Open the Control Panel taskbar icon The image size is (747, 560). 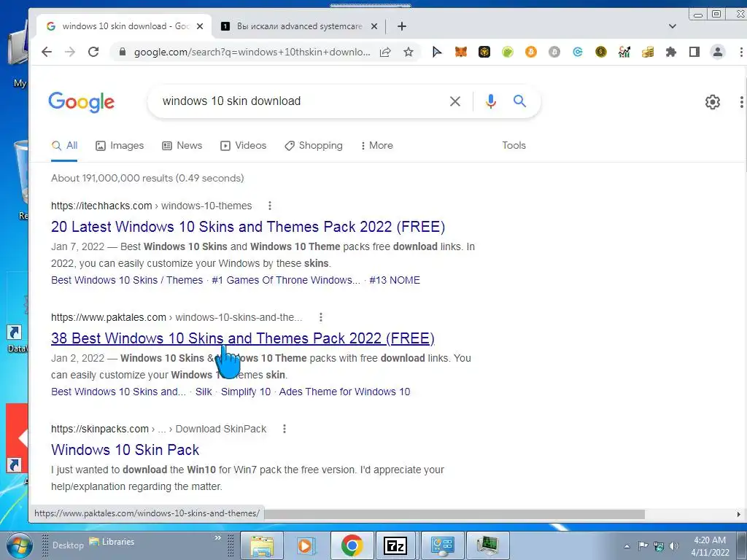[x=443, y=545]
